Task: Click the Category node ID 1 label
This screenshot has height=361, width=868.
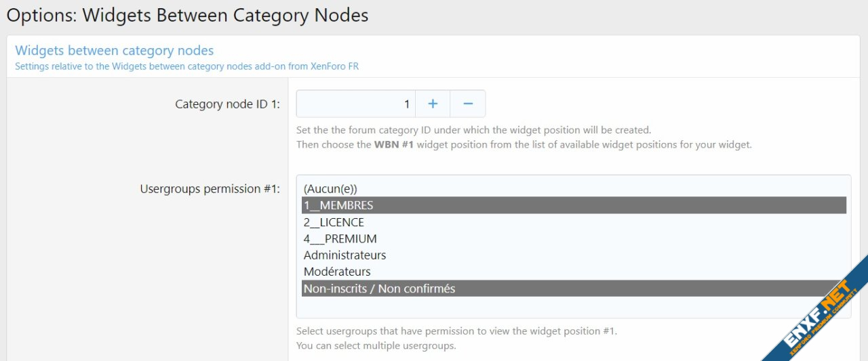Action: coord(227,104)
